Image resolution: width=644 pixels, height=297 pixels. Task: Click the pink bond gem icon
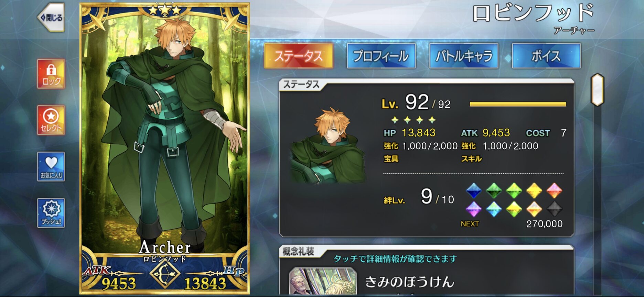(554, 190)
